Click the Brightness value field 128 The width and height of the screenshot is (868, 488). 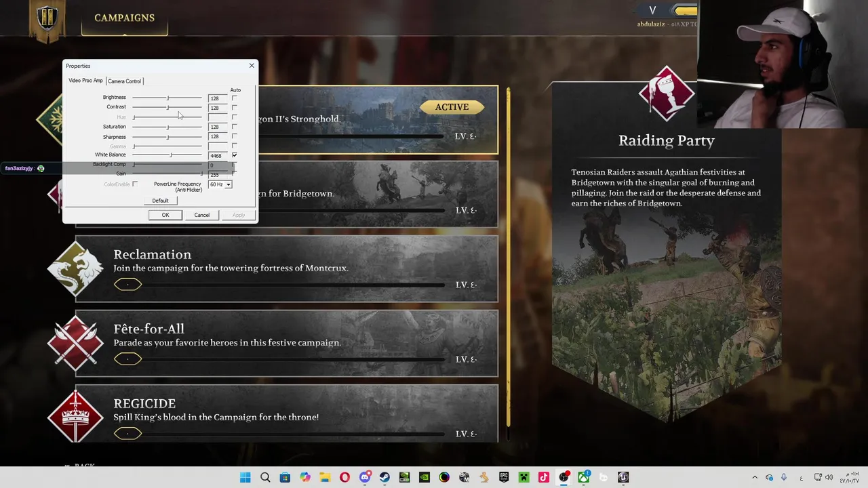click(x=218, y=98)
